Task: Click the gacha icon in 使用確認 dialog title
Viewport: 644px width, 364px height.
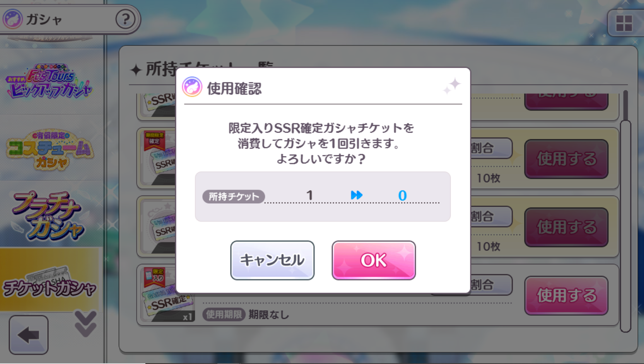Action: 192,87
